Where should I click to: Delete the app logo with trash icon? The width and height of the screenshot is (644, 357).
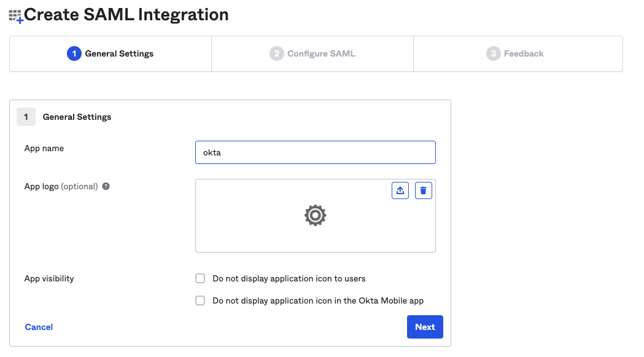coord(423,190)
